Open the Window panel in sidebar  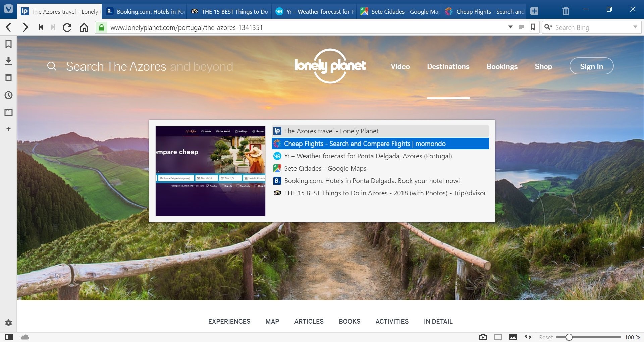coord(8,112)
